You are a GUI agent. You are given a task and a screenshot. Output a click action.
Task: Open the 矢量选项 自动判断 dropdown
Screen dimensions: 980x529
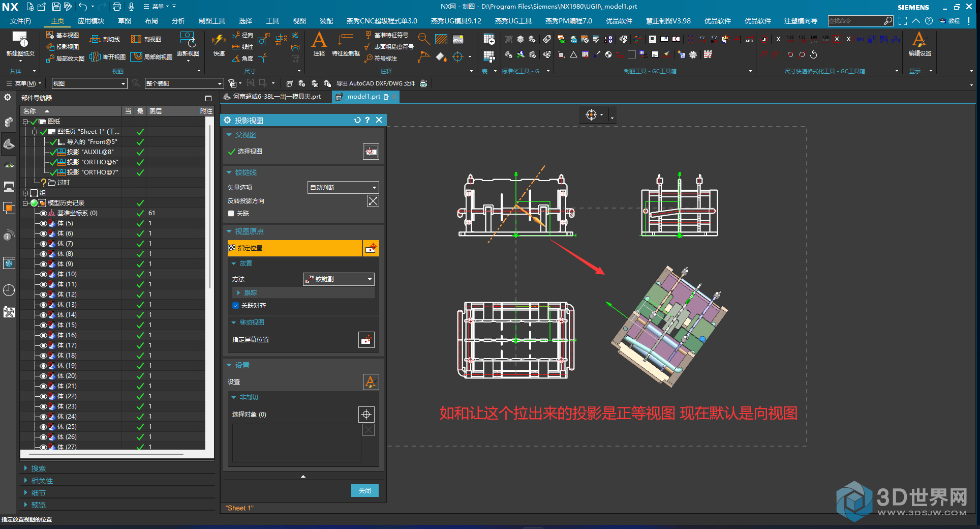click(x=343, y=188)
